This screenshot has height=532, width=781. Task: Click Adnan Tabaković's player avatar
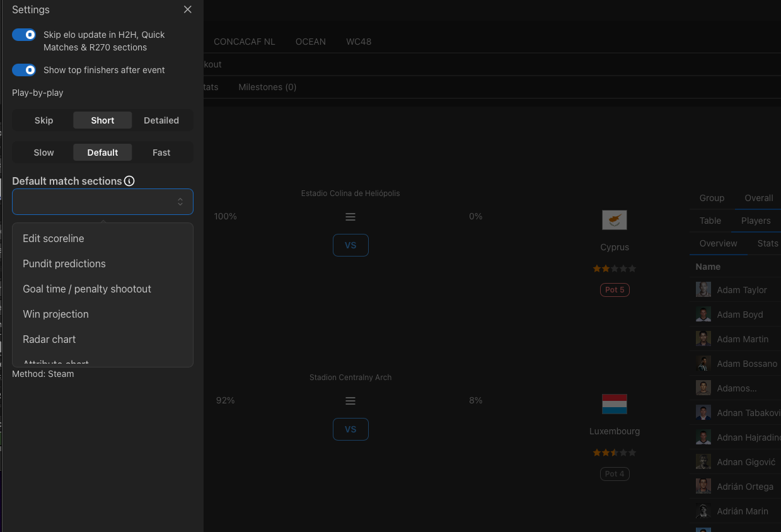(703, 412)
